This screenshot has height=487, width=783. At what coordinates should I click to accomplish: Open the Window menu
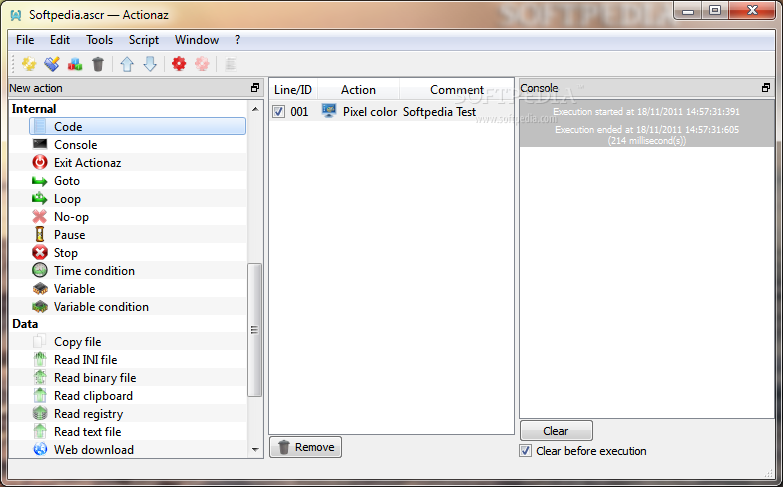tap(197, 39)
